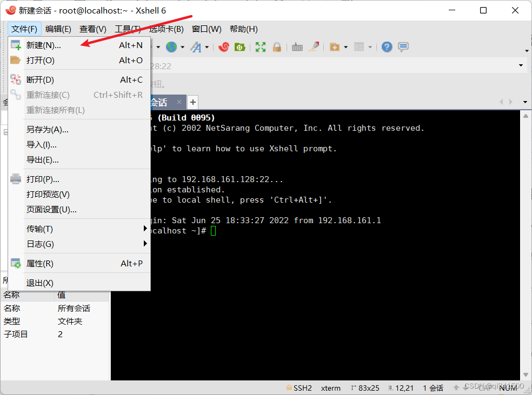This screenshot has height=395, width=532.
Task: Click SSH2 status bar entry
Action: tap(299, 388)
